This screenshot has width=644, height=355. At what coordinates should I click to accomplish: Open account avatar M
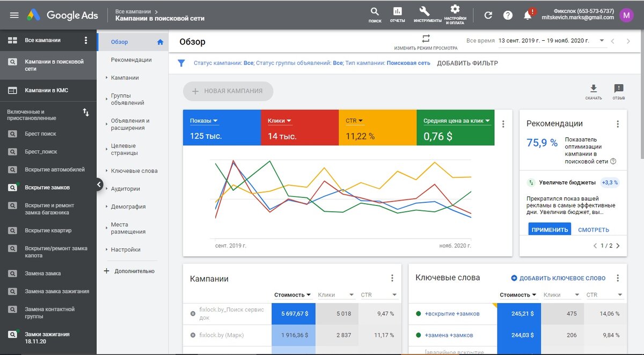coord(626,14)
